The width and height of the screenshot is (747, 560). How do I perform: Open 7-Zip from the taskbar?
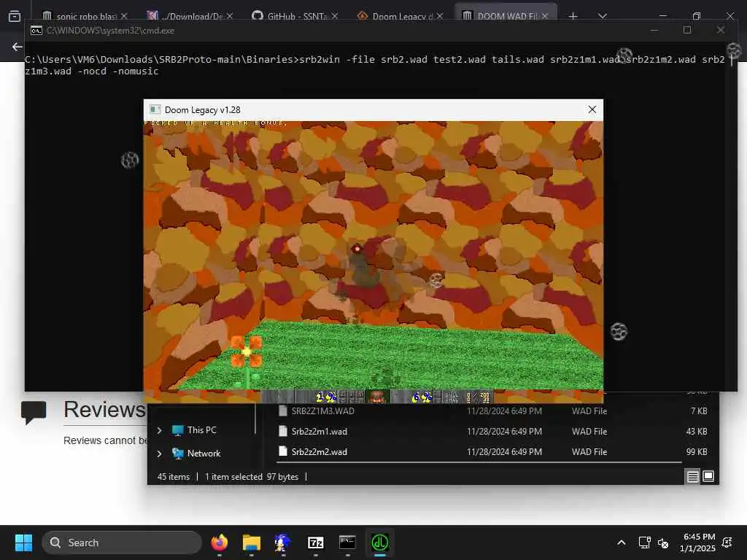(x=315, y=542)
